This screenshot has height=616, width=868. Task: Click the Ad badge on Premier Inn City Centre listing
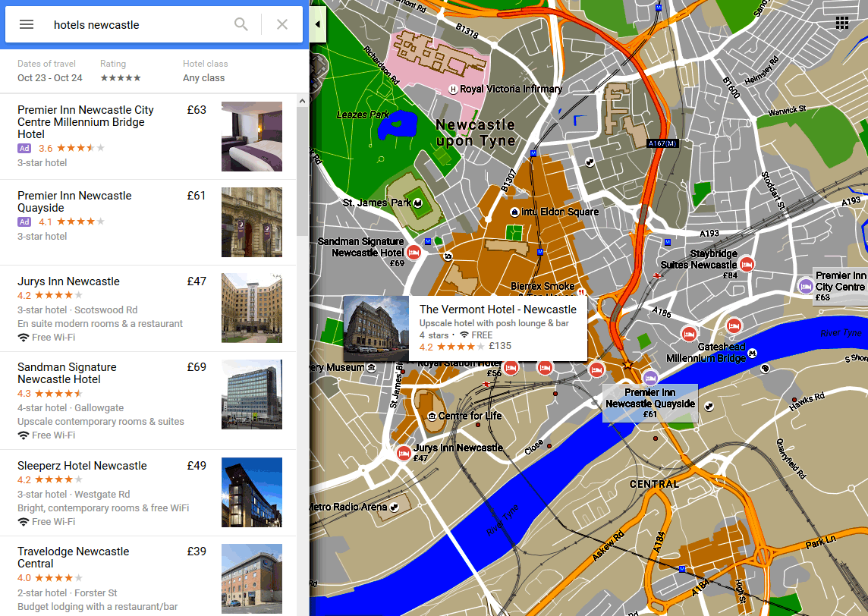click(x=24, y=149)
